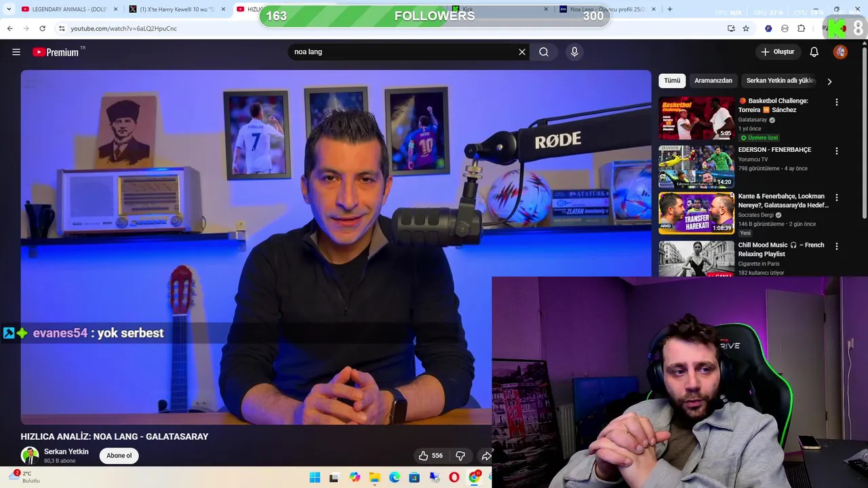This screenshot has width=868, height=488.
Task: Open YouTube notifications bell
Action: pyautogui.click(x=814, y=52)
